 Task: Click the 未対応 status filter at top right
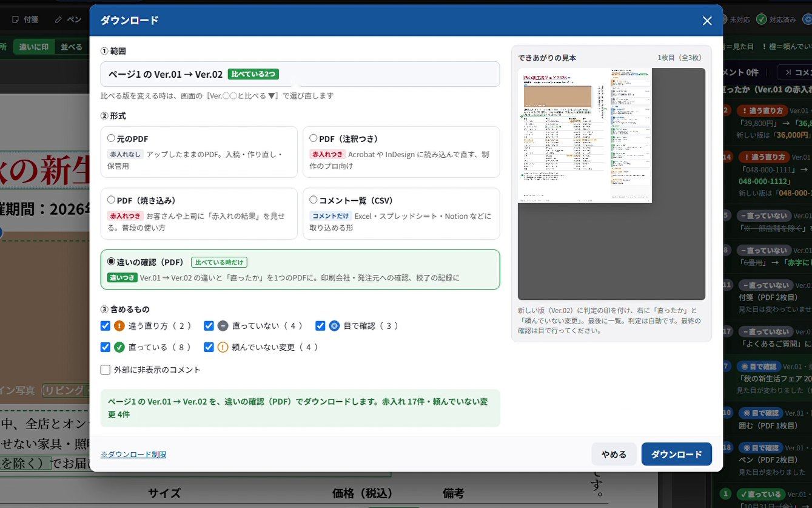(x=739, y=19)
